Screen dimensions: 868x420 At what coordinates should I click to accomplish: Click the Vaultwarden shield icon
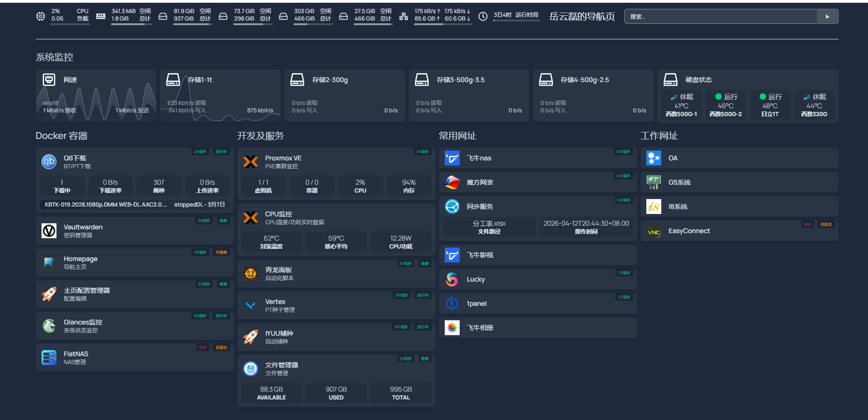49,231
